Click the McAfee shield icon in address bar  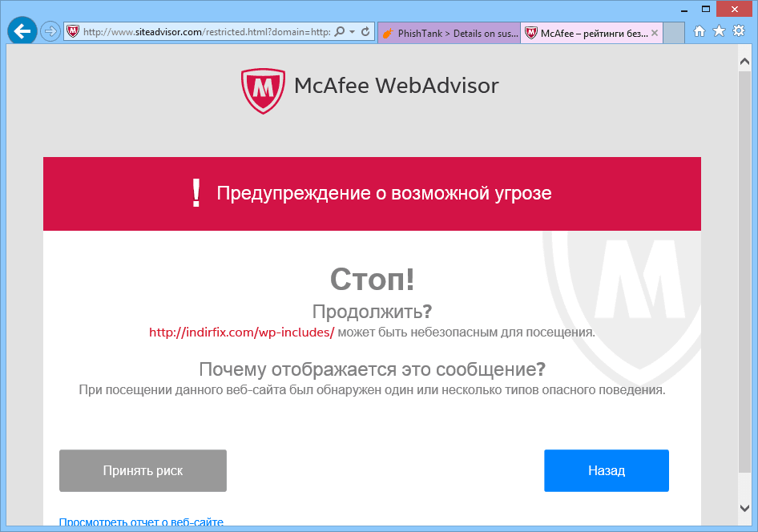pos(72,32)
